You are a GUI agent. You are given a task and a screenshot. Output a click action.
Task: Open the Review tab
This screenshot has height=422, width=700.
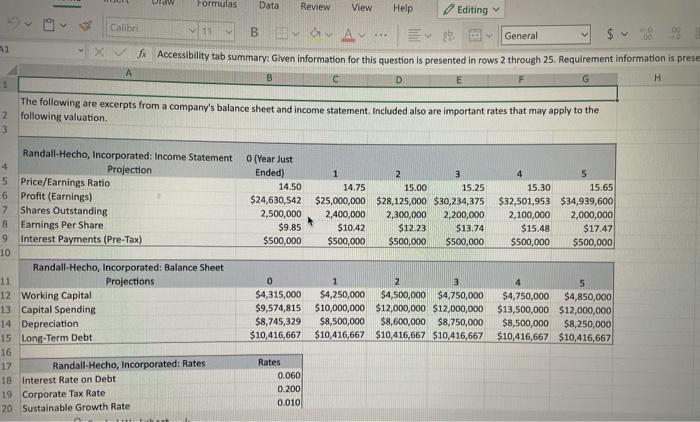tap(315, 7)
